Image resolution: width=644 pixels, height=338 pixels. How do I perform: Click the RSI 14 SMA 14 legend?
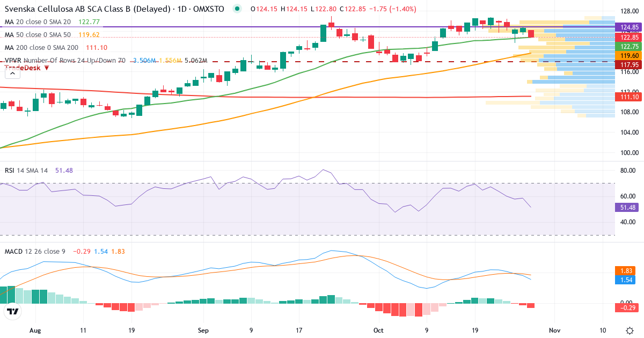pos(26,170)
